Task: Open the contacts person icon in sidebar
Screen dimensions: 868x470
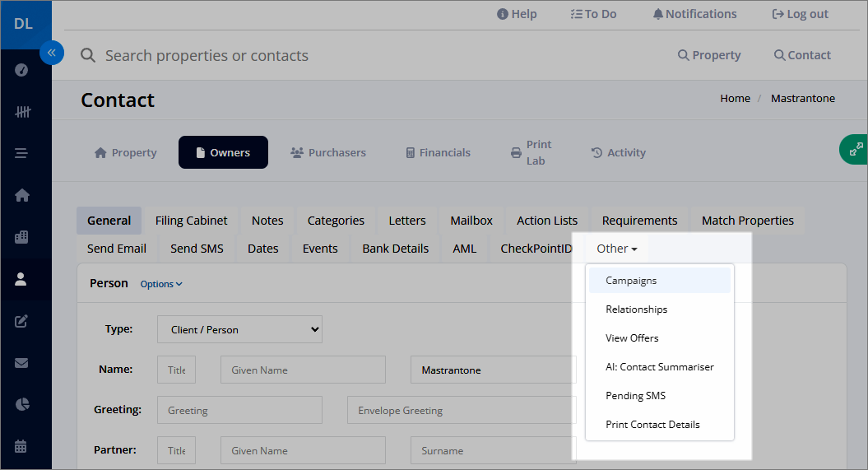Action: 21,279
